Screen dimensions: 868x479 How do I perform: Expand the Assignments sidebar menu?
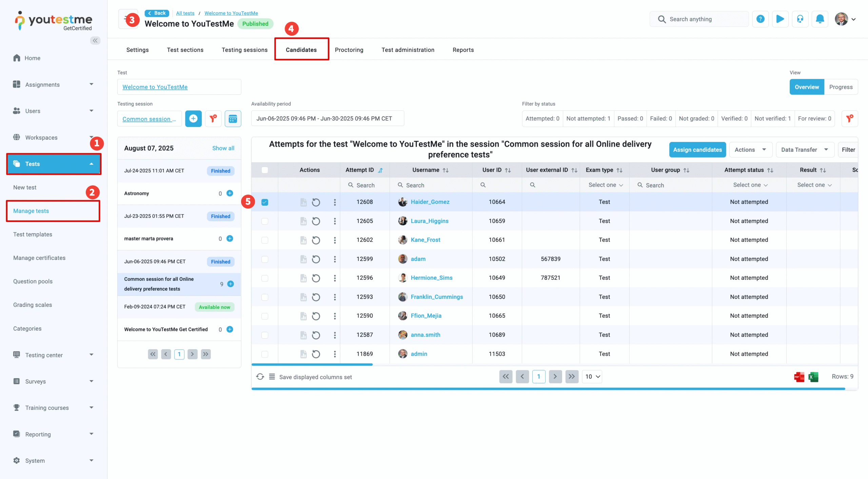54,84
